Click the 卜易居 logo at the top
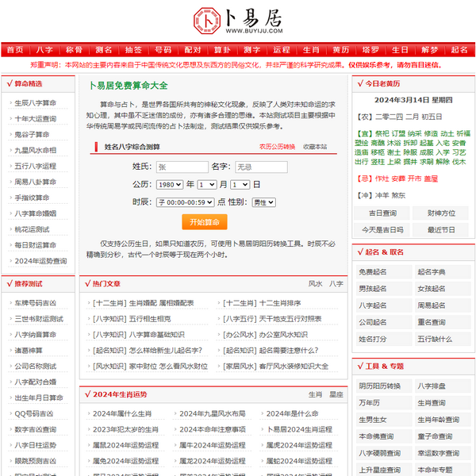The height and width of the screenshot is (476, 476). [237, 20]
